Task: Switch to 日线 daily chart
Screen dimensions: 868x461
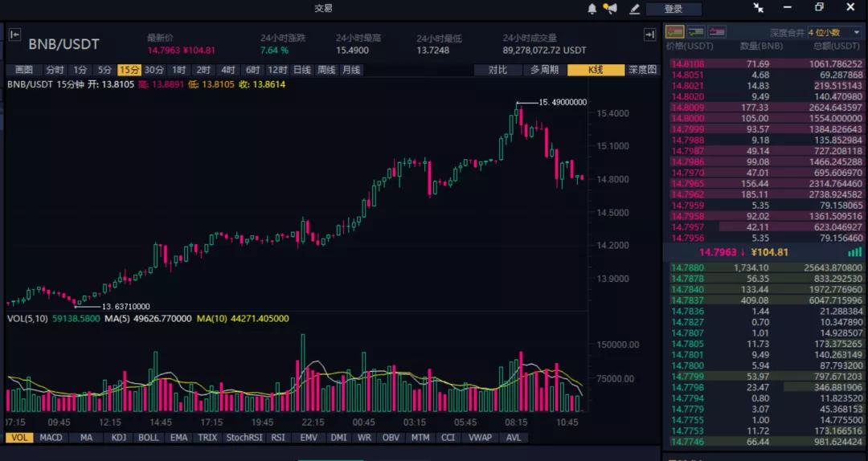Action: (302, 70)
